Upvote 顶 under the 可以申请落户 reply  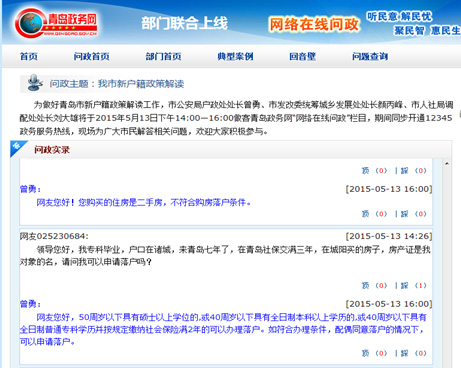point(366,353)
